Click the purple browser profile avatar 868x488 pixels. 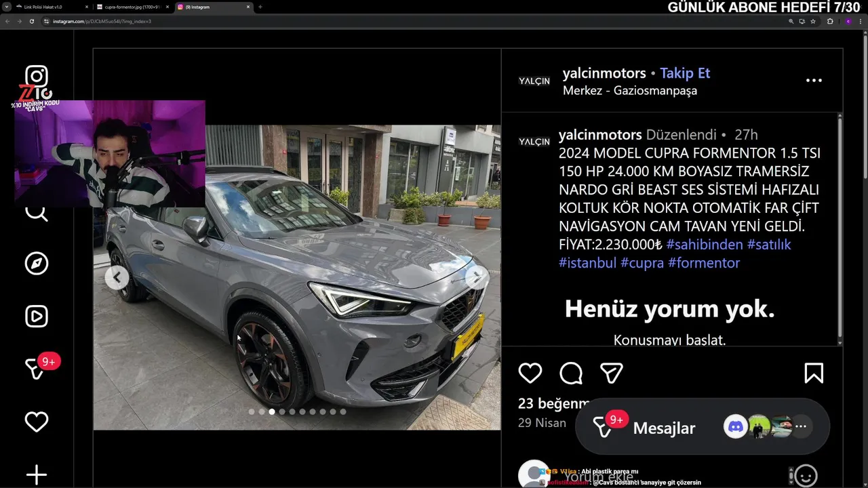[848, 21]
